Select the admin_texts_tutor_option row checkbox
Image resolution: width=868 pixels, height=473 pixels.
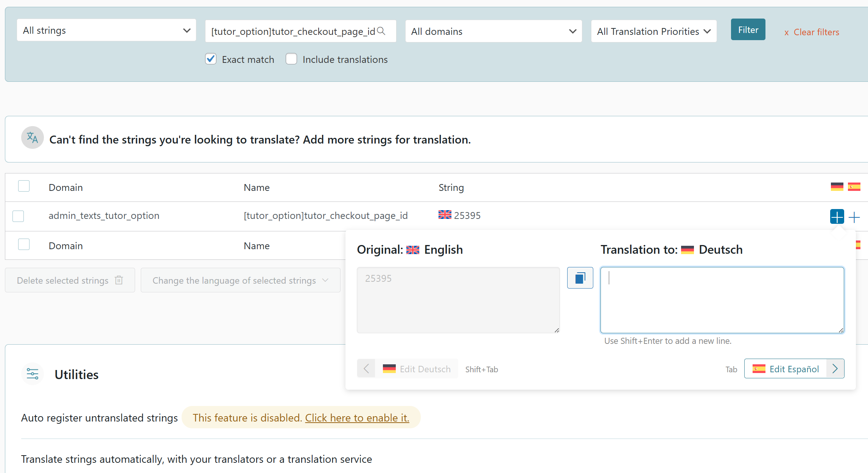click(x=18, y=216)
